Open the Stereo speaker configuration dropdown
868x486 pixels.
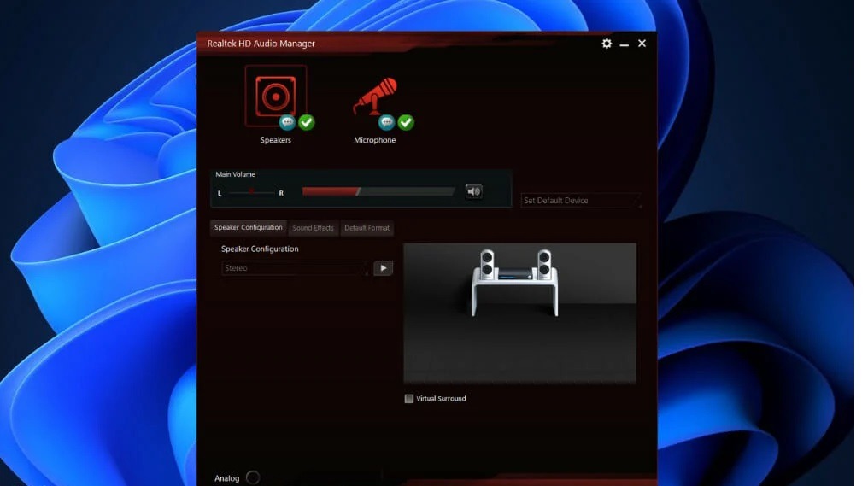(x=295, y=268)
